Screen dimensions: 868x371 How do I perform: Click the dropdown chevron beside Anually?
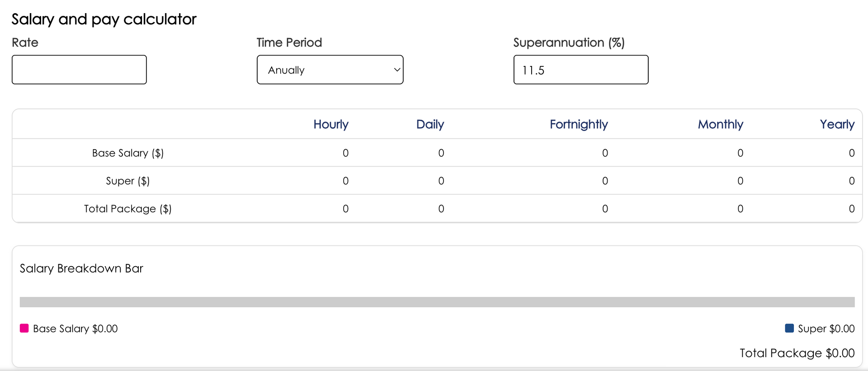click(396, 70)
